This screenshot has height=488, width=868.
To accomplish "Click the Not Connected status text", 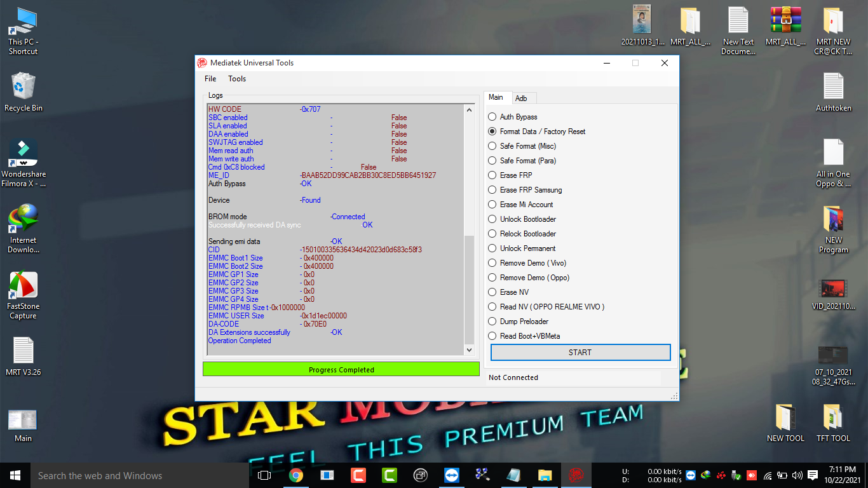I will (513, 377).
